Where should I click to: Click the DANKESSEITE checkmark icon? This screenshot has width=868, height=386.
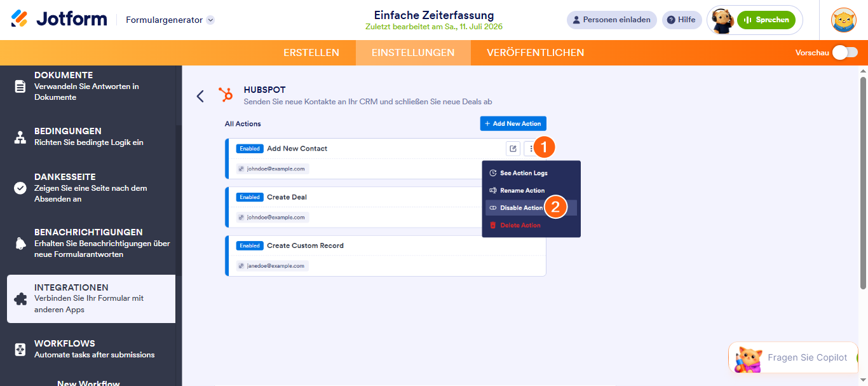coord(20,188)
